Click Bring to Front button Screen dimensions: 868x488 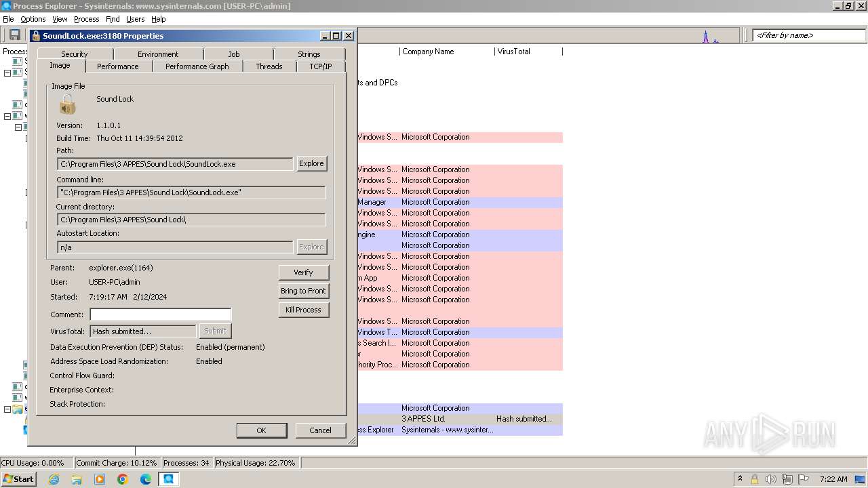pyautogui.click(x=303, y=291)
